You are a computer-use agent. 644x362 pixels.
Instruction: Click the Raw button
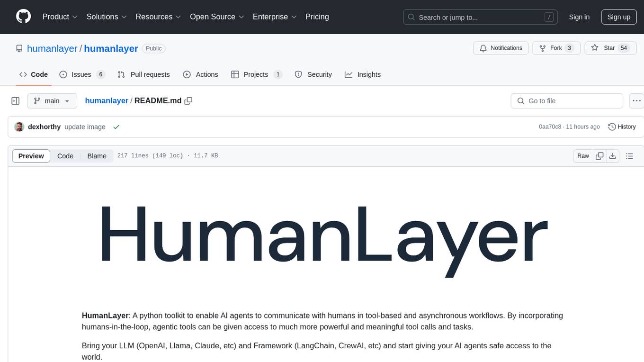coord(583,156)
